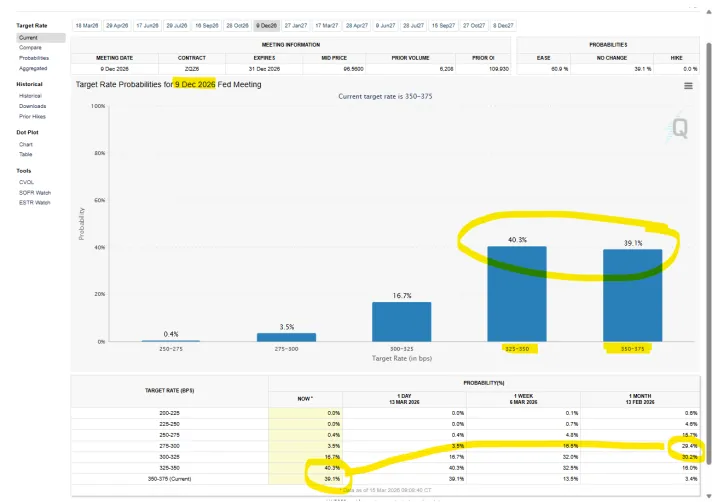Select the 15 Sep27 meeting tab
The height and width of the screenshot is (502, 713).
click(x=443, y=25)
